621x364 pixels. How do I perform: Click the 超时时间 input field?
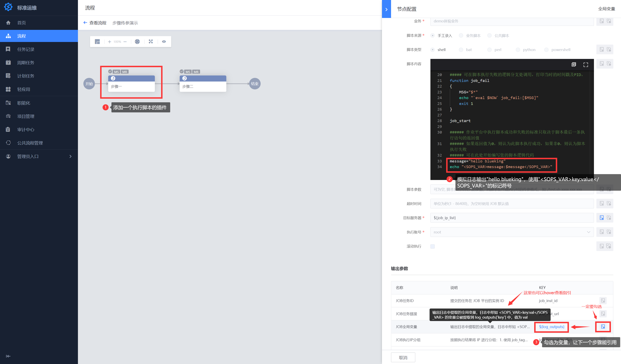coord(512,204)
